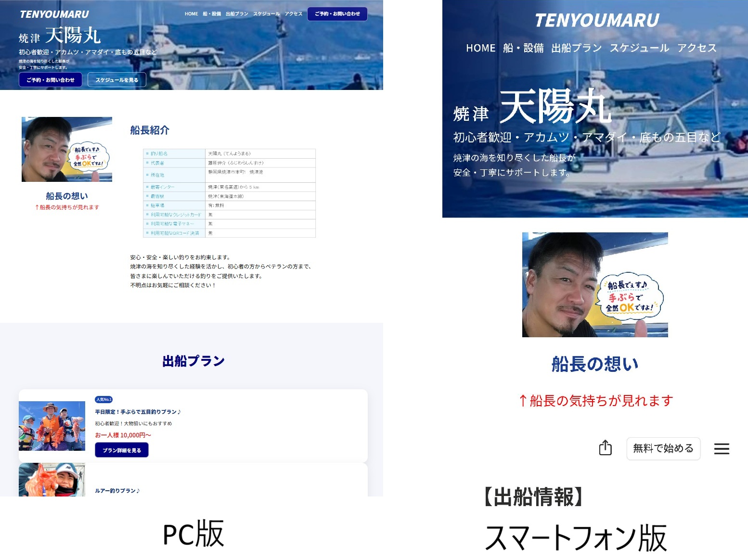This screenshot has height=560, width=748.
Task: Click 不明点はお気軽にご相談ください！ text
Action: (173, 285)
